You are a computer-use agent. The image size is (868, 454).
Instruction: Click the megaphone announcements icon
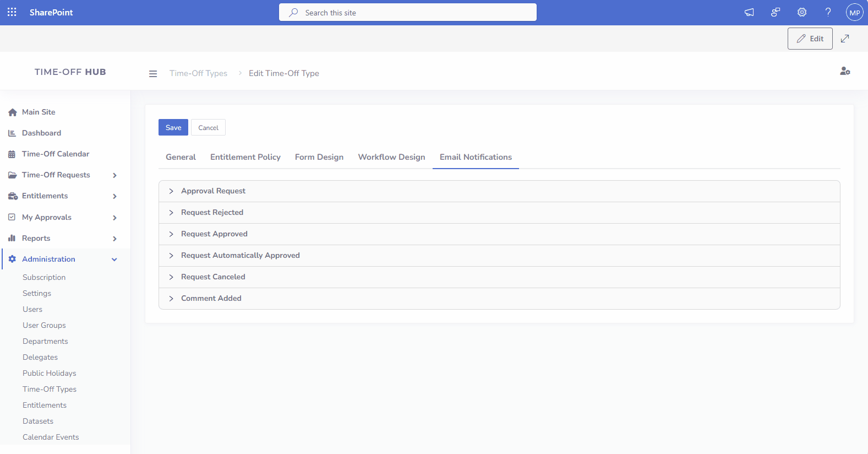click(x=749, y=12)
